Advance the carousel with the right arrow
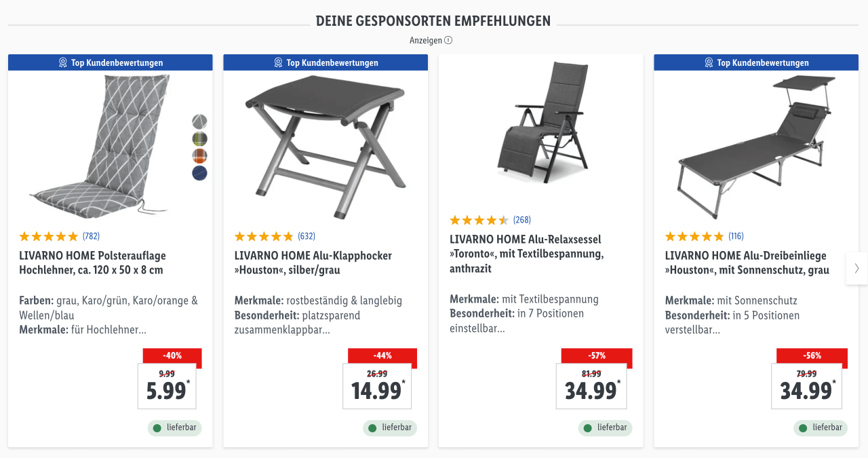 [x=856, y=268]
